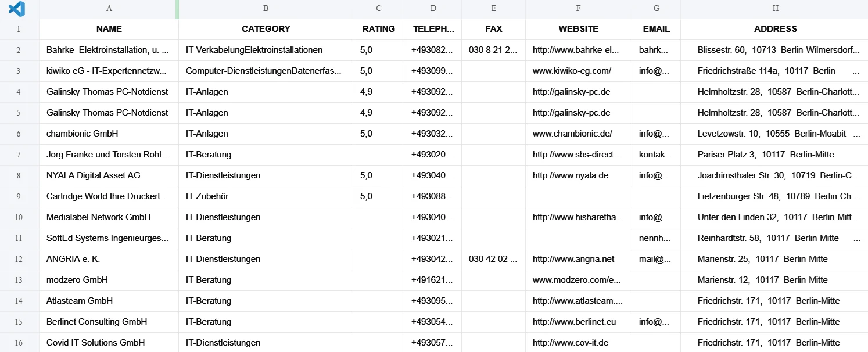Select the IT-VerkabelungElektroinstallationen category cell

[x=266, y=50]
